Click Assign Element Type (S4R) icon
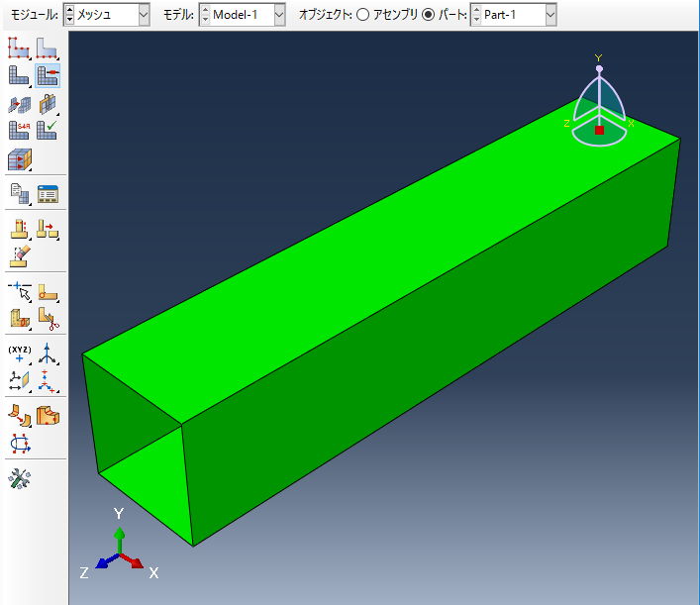The height and width of the screenshot is (605, 700). (x=19, y=130)
